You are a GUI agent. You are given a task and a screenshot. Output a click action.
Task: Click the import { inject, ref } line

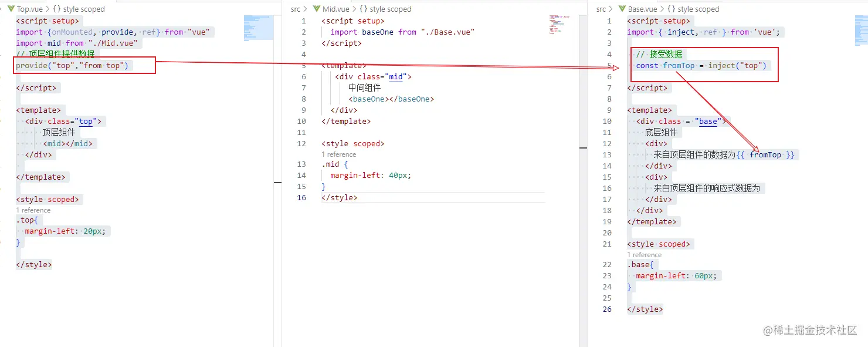(x=704, y=32)
